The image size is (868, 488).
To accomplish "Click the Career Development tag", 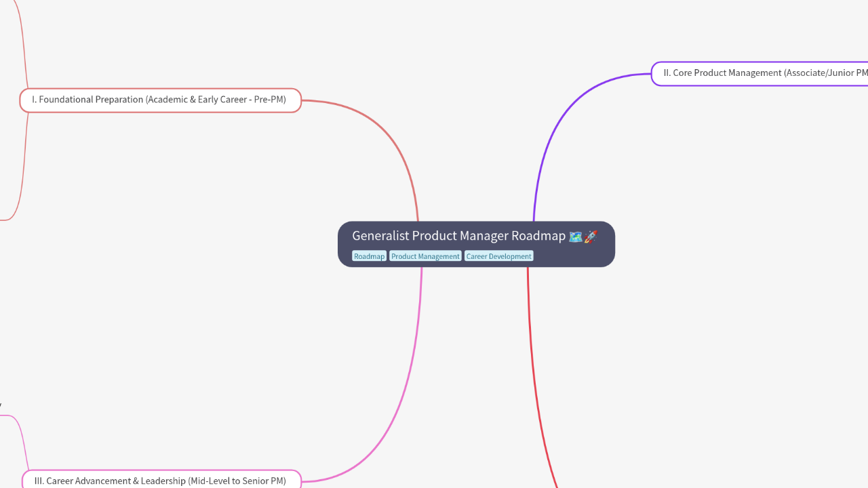I will point(498,256).
